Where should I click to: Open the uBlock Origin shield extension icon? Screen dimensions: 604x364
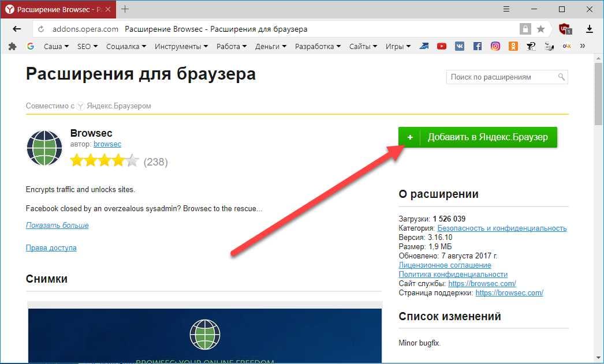click(565, 29)
